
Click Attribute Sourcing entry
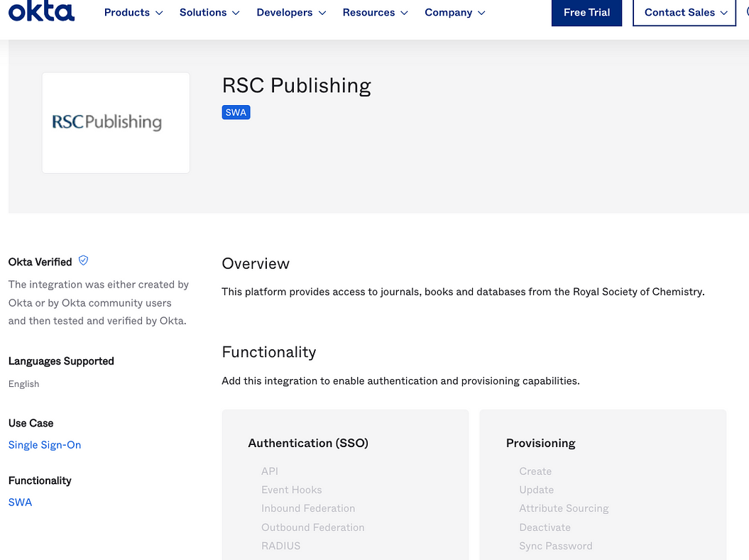[x=564, y=508]
